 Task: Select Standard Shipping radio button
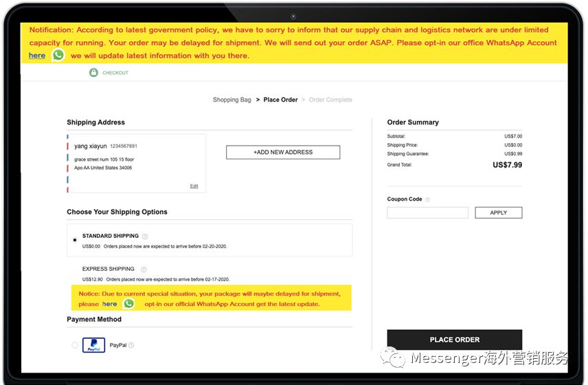point(75,240)
